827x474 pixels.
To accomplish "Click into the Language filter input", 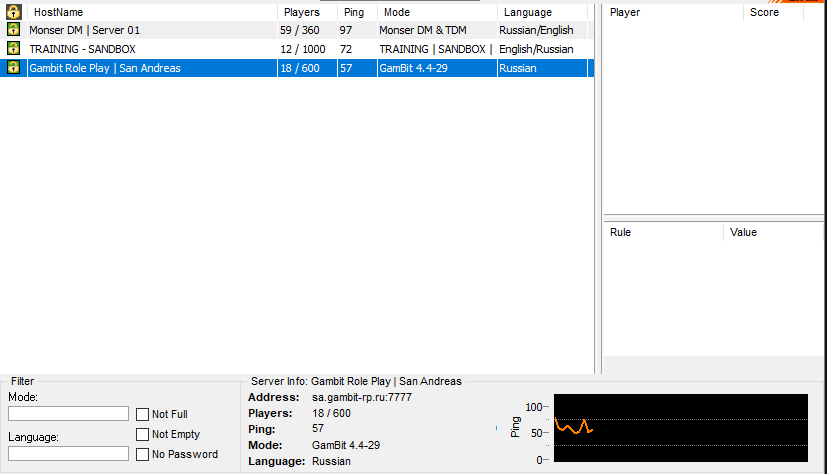I will [68, 454].
